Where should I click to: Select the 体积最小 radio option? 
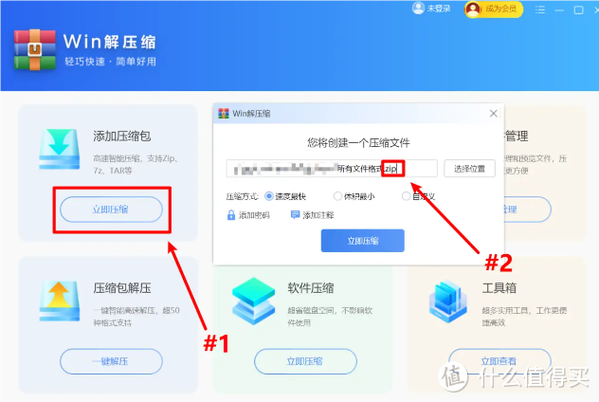tap(337, 196)
